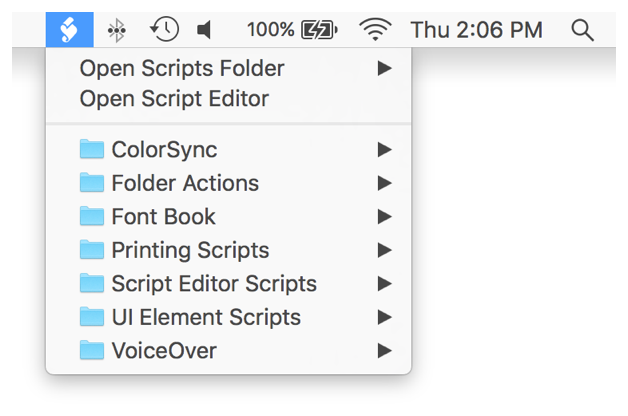This screenshot has width=628, height=416.
Task: Open the Bluetooth status menu
Action: [x=117, y=30]
